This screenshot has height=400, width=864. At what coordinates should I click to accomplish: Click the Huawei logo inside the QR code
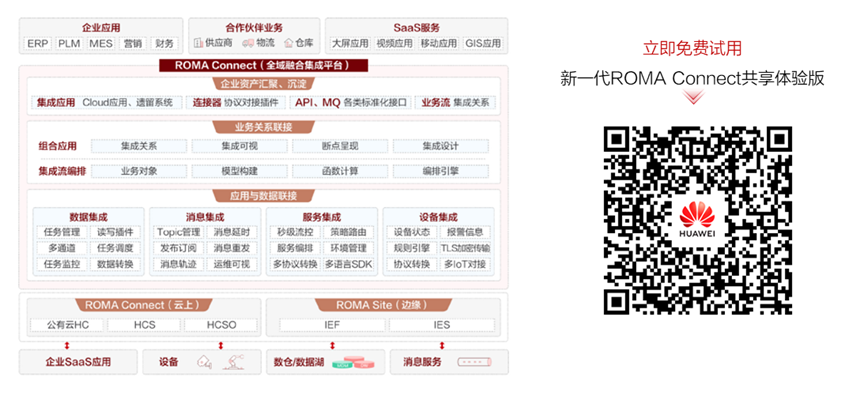[x=697, y=220]
